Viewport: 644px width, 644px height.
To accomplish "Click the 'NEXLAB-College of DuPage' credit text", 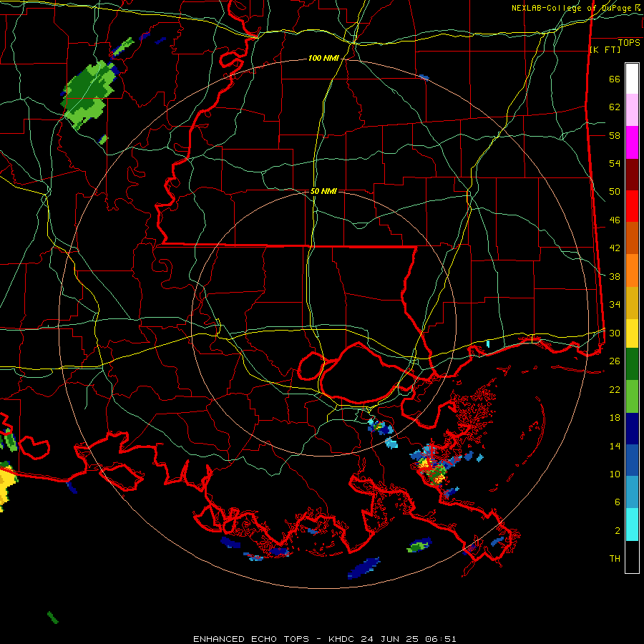I will (572, 8).
